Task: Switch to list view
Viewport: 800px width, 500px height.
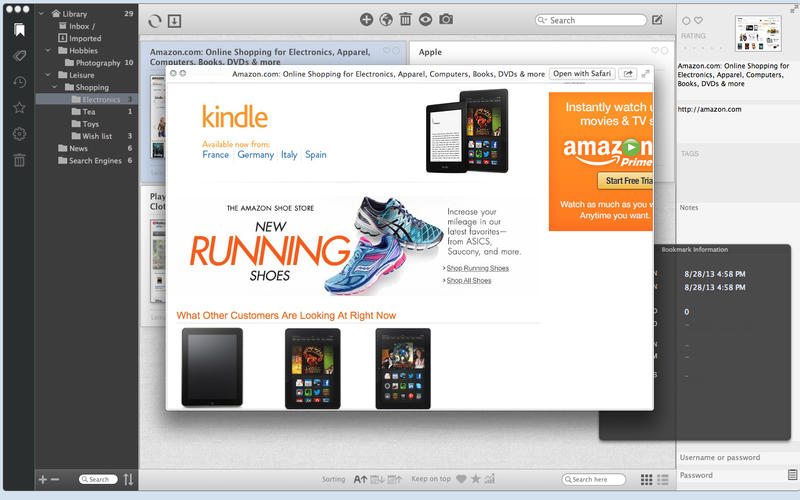Action: [x=663, y=479]
